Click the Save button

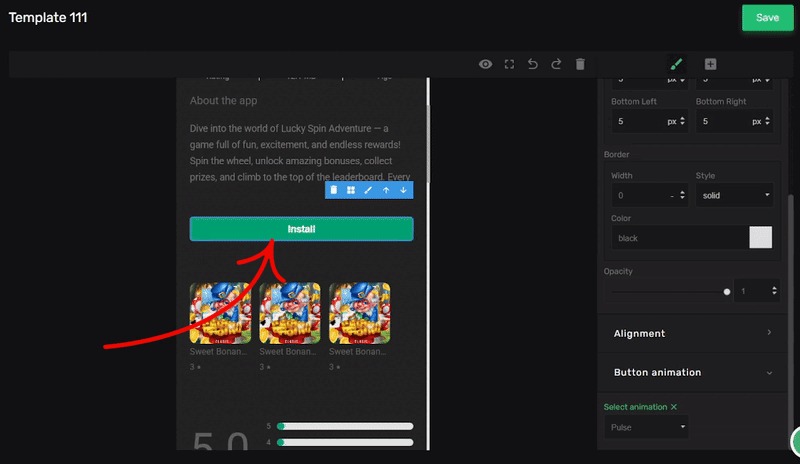coord(767,18)
